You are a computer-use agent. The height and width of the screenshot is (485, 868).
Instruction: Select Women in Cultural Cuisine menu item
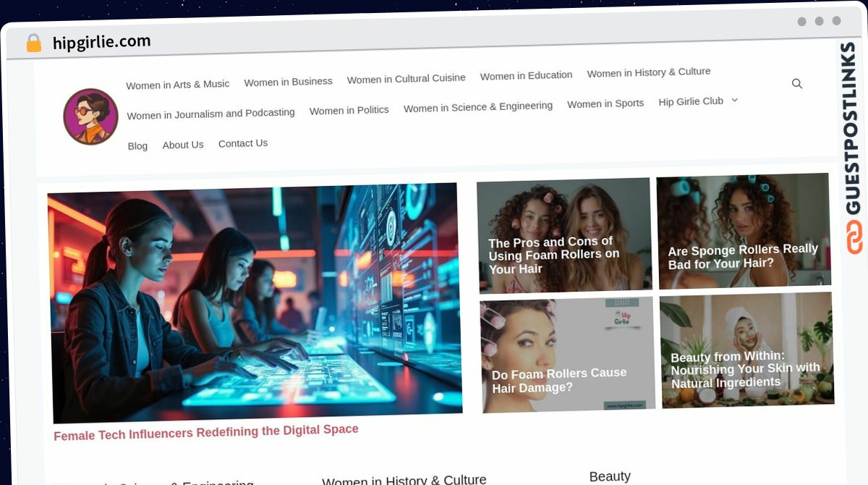(407, 78)
